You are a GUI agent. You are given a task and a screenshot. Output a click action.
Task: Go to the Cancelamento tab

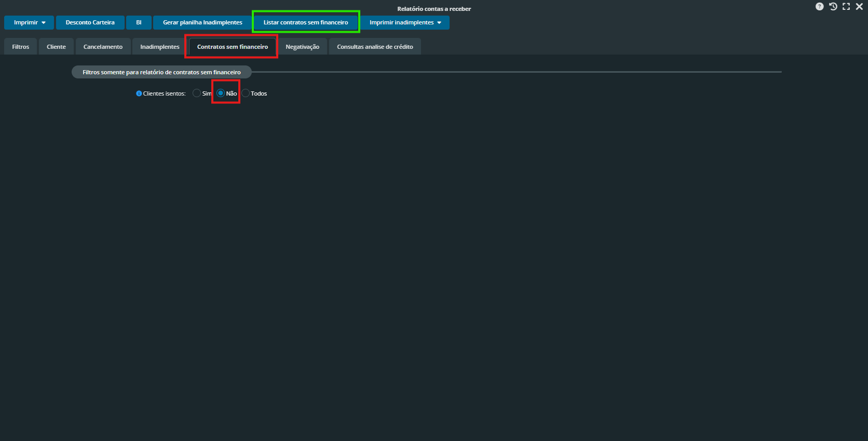pyautogui.click(x=103, y=47)
